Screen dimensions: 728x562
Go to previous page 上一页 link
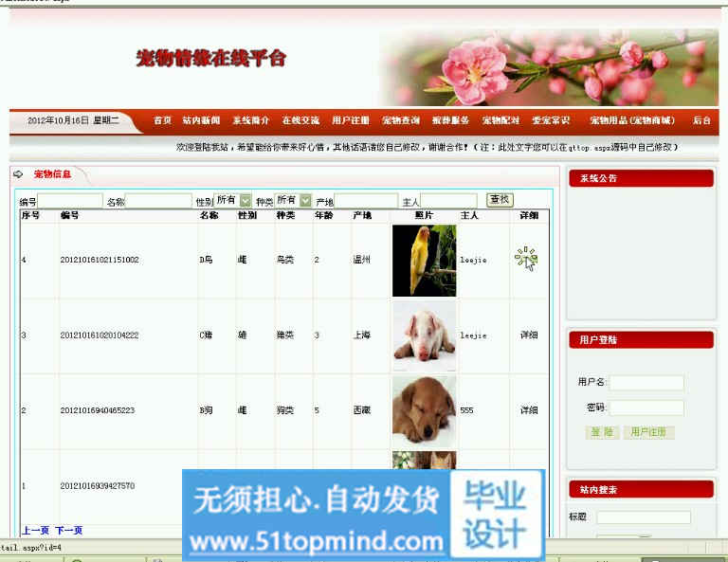36,530
